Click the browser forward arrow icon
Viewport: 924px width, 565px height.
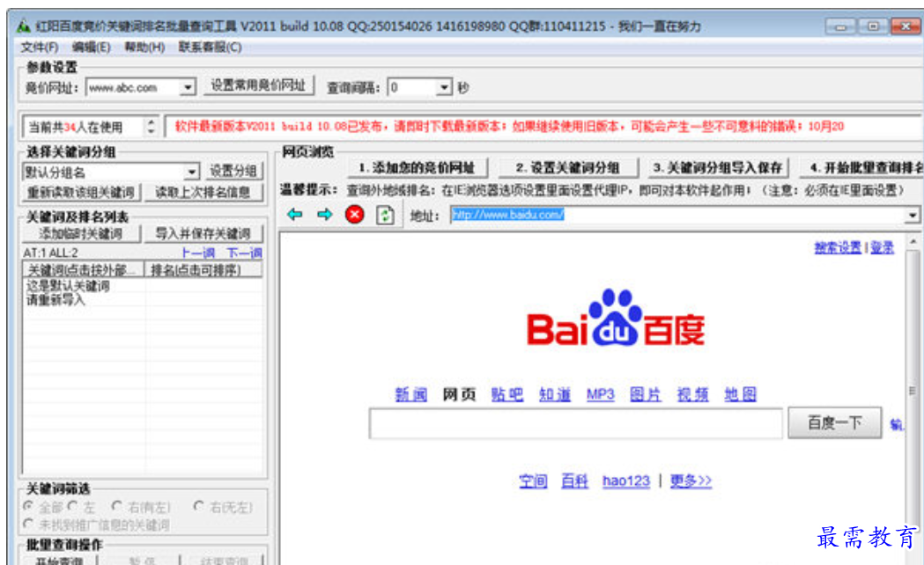point(325,215)
